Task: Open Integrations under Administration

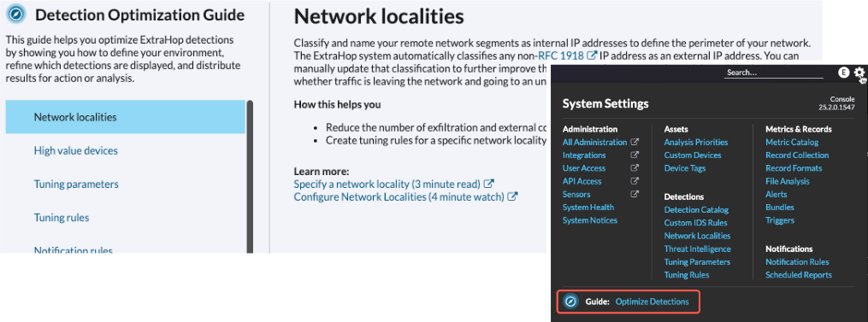Action: coord(584,155)
